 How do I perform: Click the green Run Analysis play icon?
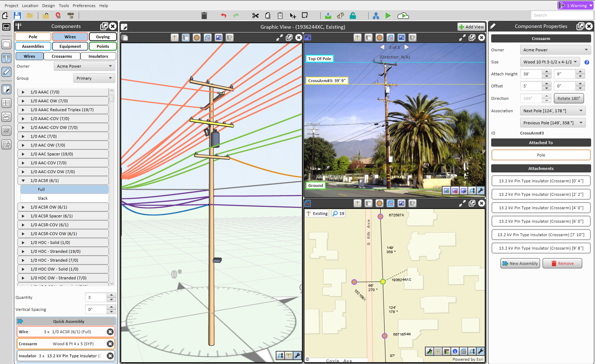[388, 16]
